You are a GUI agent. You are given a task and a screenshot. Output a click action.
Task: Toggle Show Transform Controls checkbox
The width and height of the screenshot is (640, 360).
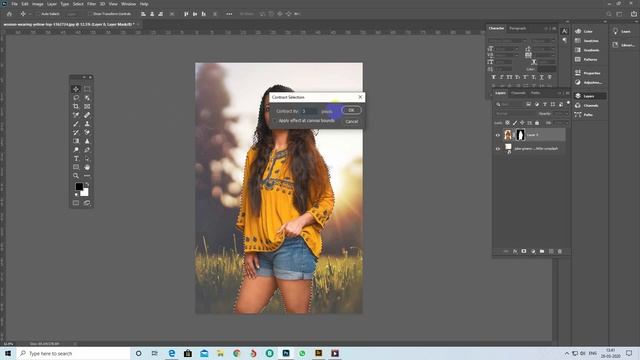(90, 14)
